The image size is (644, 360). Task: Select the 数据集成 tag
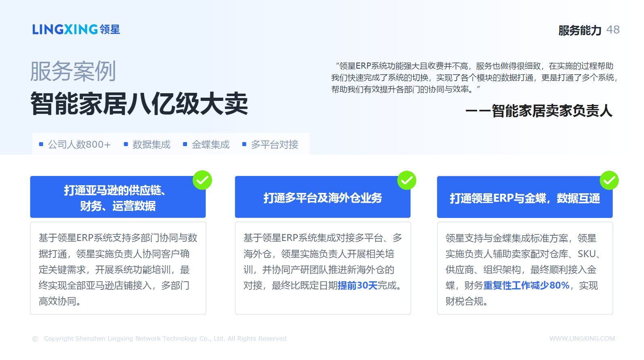(x=147, y=144)
